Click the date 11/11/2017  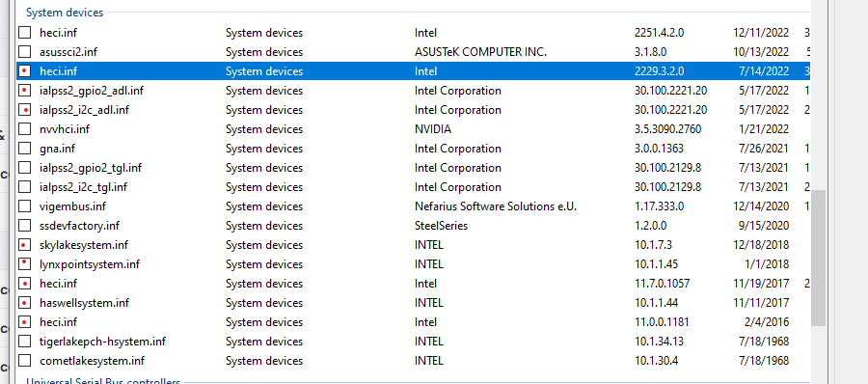(760, 303)
